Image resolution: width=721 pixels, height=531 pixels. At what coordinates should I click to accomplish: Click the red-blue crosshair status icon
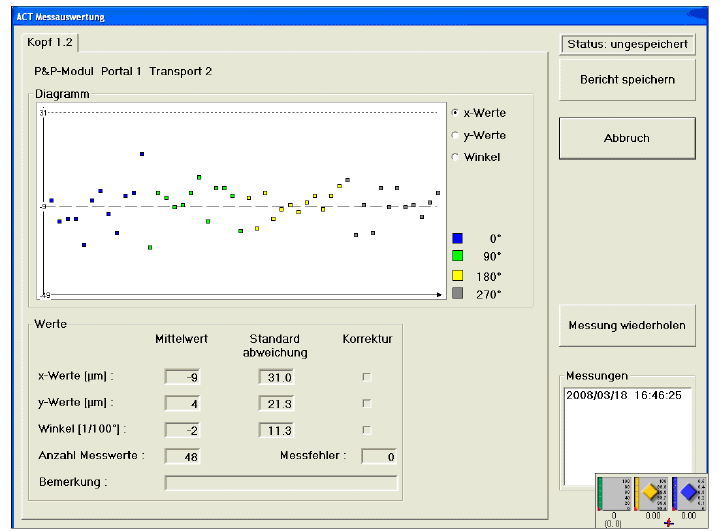click(x=669, y=523)
